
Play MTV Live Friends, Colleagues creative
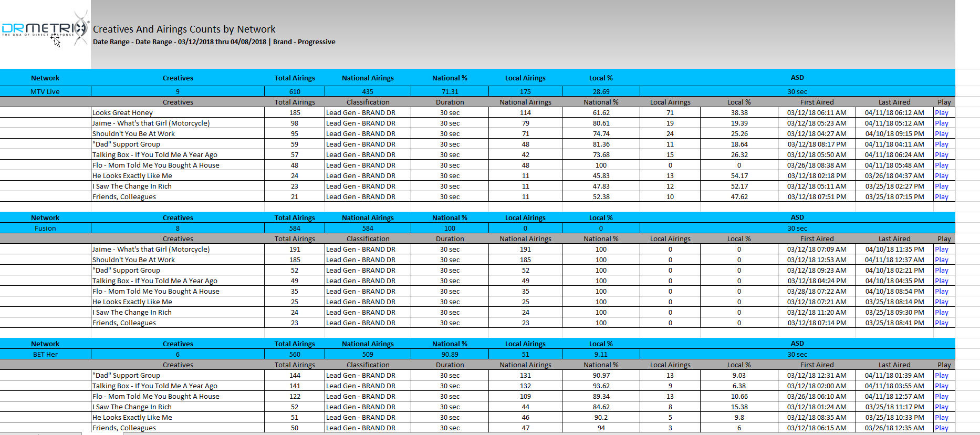[x=941, y=196]
